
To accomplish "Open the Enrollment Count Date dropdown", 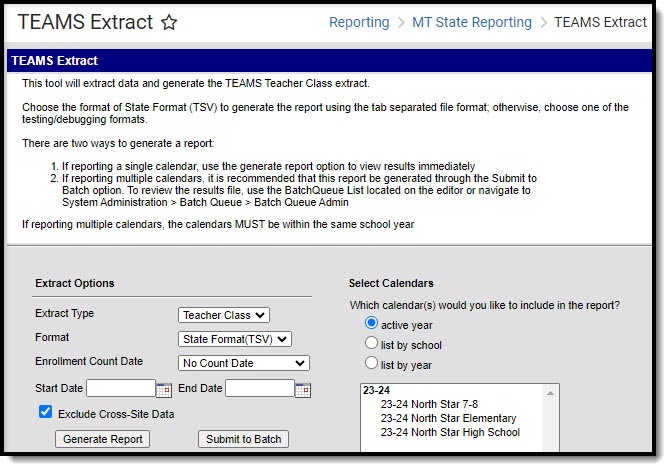I will click(x=243, y=363).
